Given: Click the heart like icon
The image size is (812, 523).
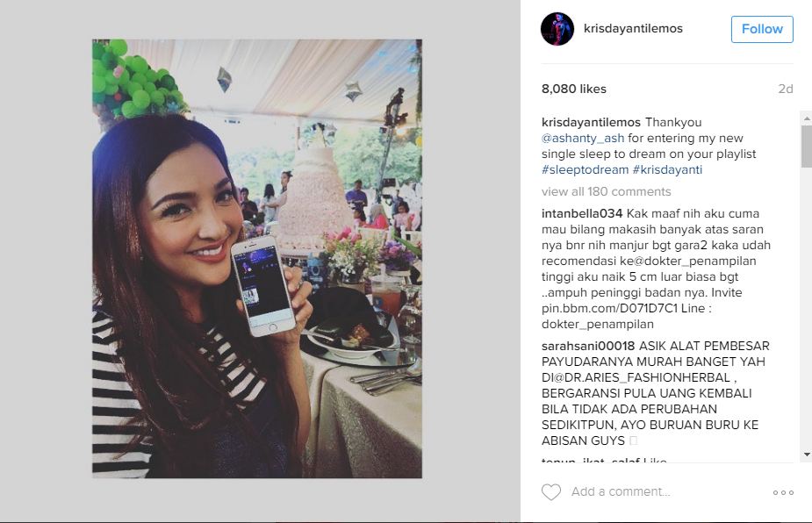Looking at the screenshot, I should (x=551, y=492).
